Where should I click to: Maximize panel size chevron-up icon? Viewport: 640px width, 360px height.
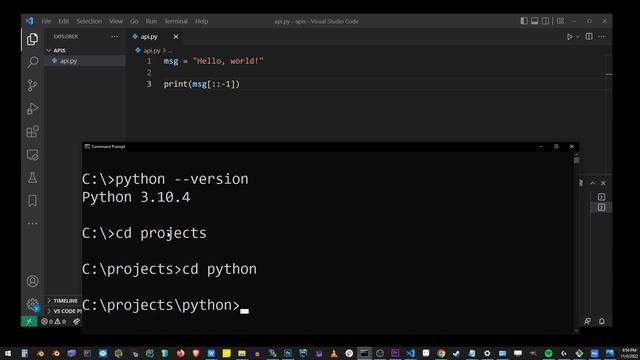tap(593, 183)
